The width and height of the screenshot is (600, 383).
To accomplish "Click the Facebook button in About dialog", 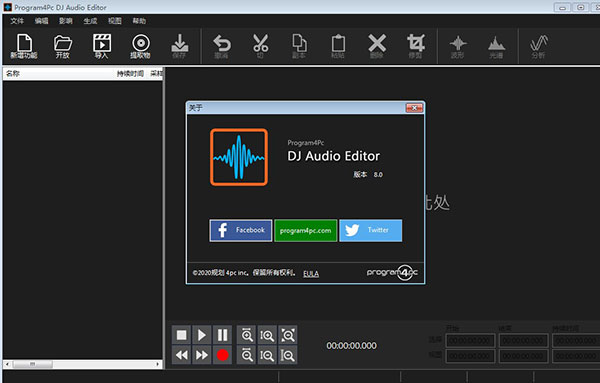I will click(x=241, y=230).
